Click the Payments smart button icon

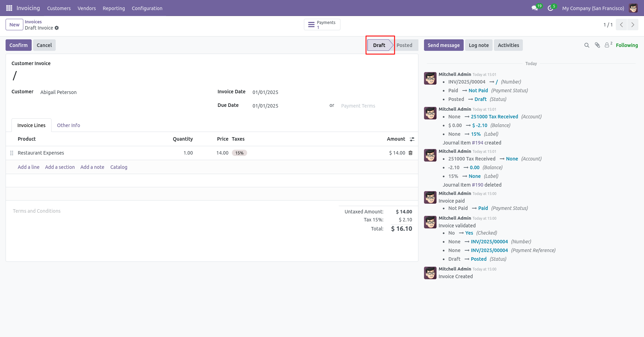point(312,25)
